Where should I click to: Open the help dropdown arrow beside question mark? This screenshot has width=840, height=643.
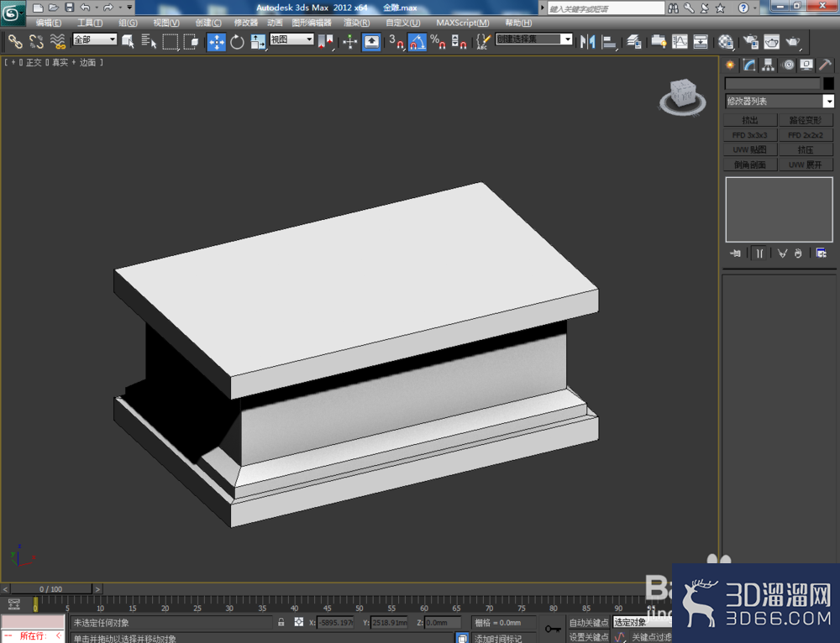[755, 8]
